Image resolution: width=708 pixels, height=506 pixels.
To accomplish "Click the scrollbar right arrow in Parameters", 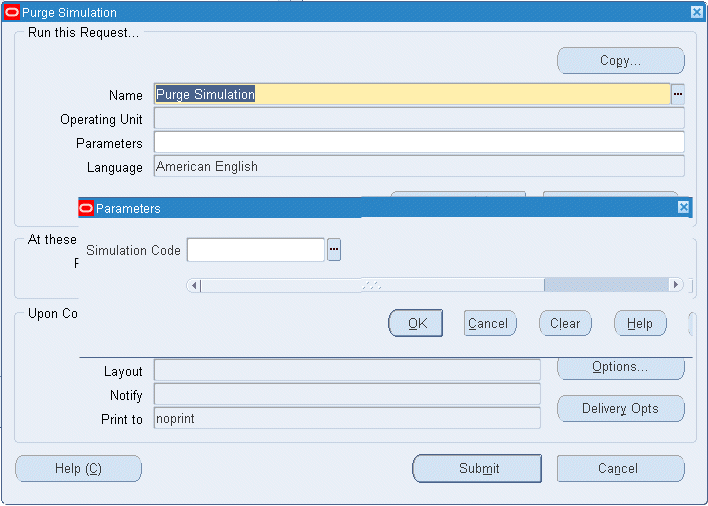I will (x=675, y=285).
